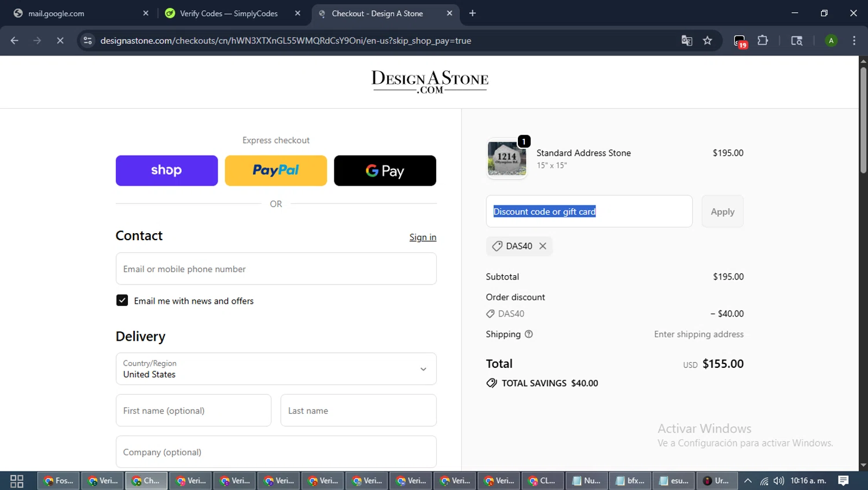Click the First name (optional) field

click(193, 410)
